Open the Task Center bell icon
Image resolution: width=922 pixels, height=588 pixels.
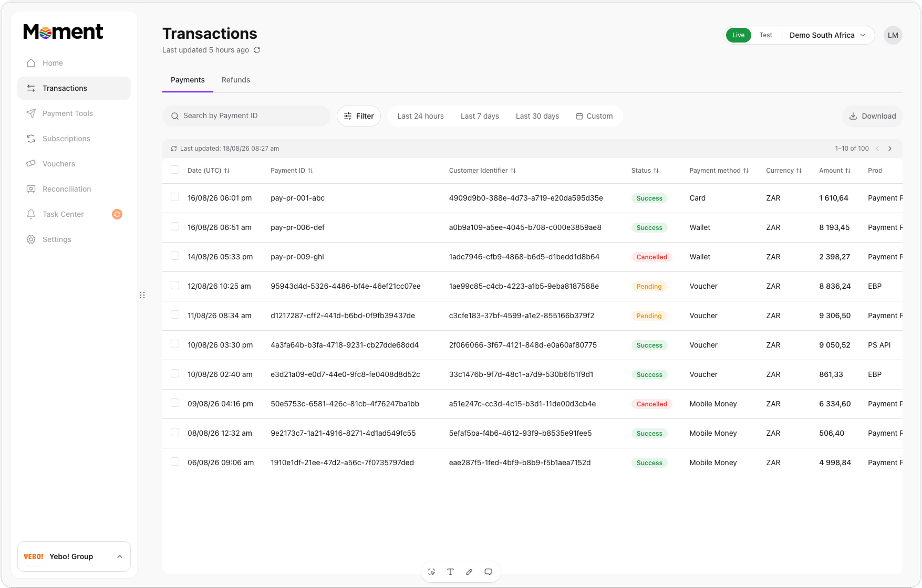[x=31, y=214]
